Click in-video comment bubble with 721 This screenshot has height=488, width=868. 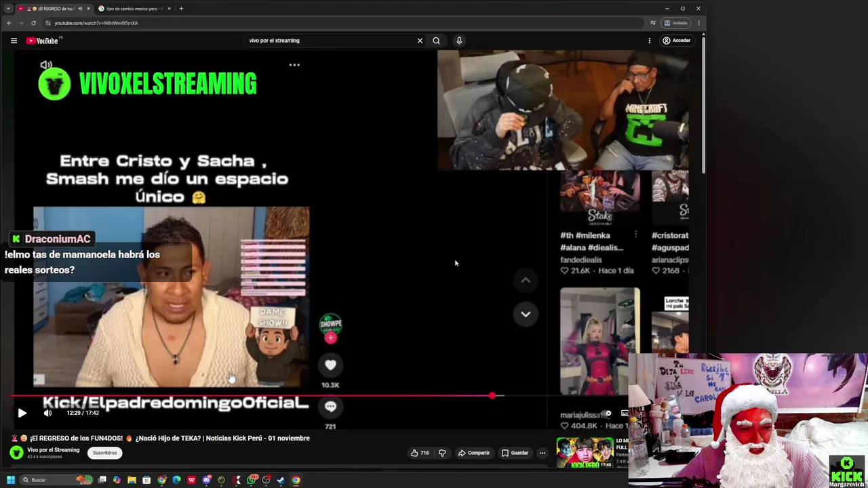tap(330, 406)
